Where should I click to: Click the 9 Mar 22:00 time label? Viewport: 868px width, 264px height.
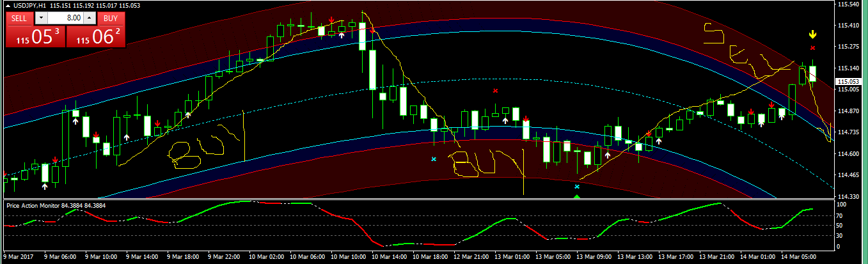[x=224, y=256]
